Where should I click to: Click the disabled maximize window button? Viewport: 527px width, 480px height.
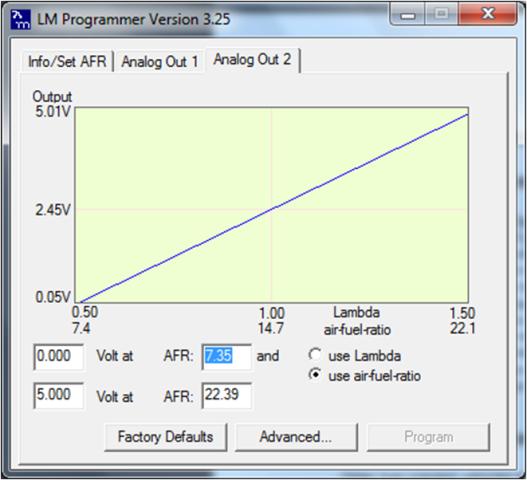441,14
